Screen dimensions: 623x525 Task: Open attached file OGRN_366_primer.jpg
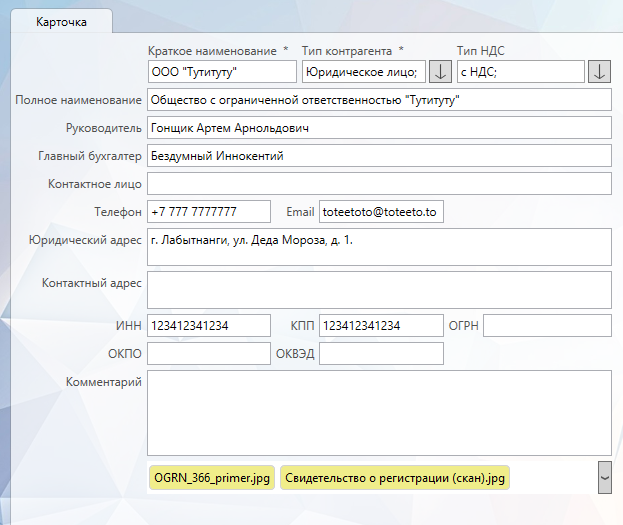[212, 478]
